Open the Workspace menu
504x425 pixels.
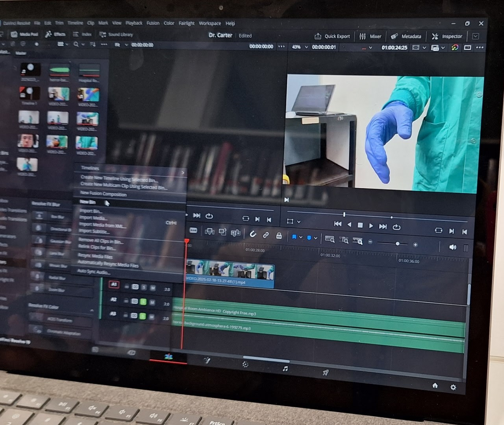210,23
